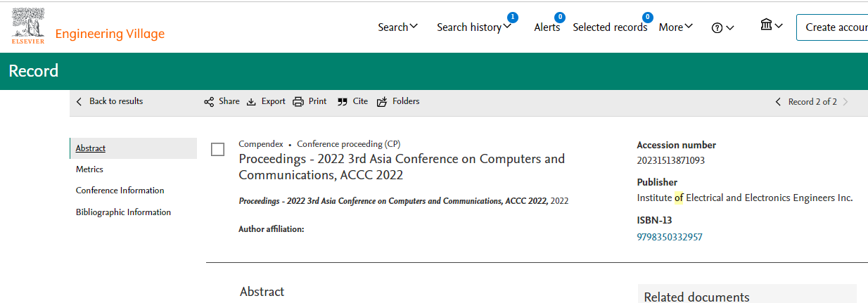The width and height of the screenshot is (868, 303).
Task: Tick the record selection checkbox
Action: pyautogui.click(x=218, y=149)
